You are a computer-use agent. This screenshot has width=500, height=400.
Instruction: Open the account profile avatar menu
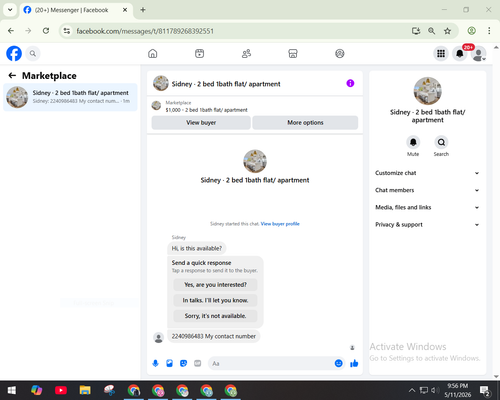(478, 54)
